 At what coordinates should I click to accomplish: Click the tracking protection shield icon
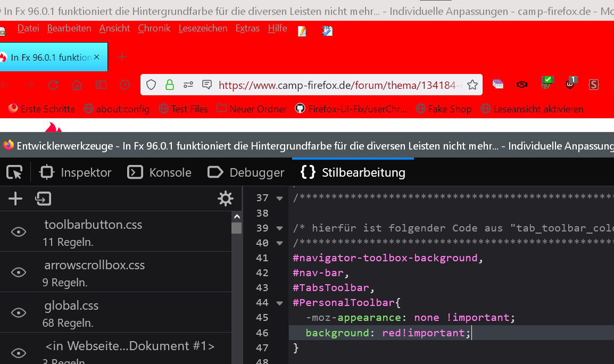click(x=151, y=85)
